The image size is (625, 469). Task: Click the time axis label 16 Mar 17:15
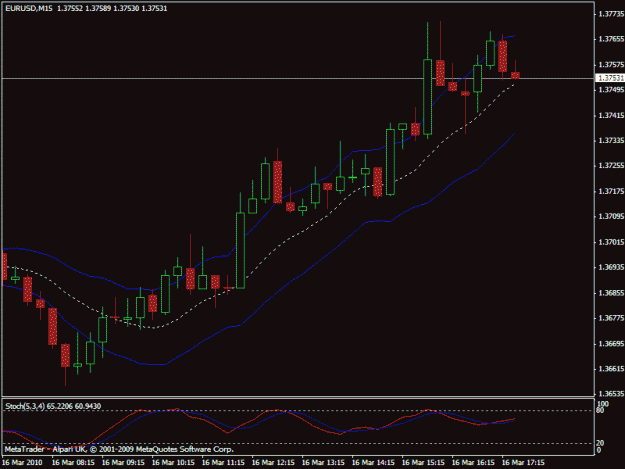pos(523,463)
